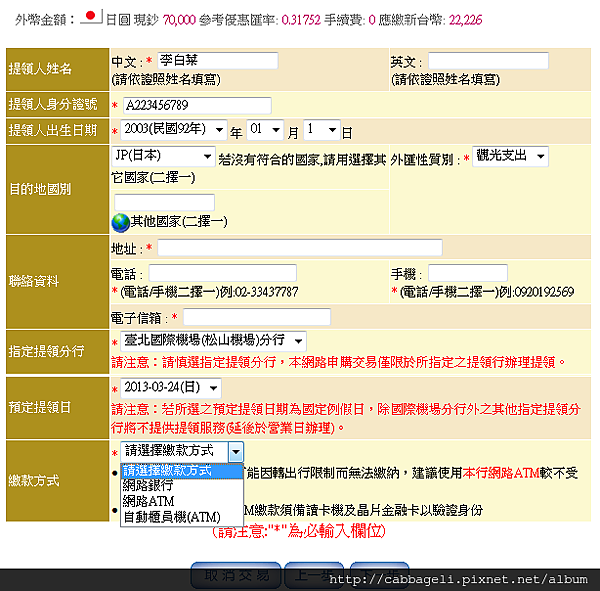Click the 22,226 payable amount

(x=465, y=20)
